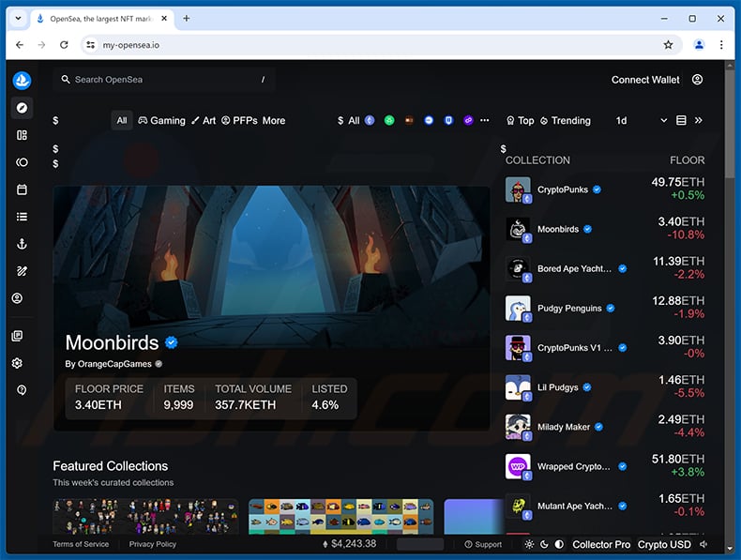Switch to dark theme moon icon
Screen dimensions: 741x560
544,544
